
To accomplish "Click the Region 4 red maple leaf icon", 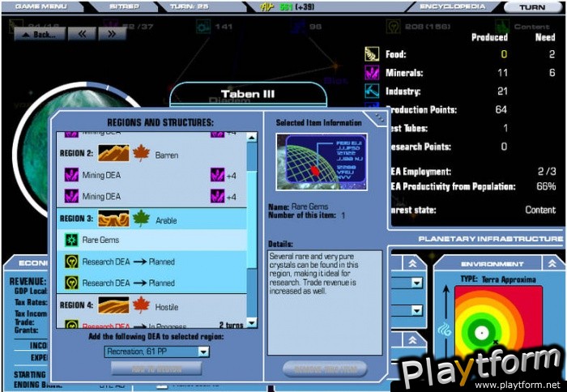I will tap(141, 305).
